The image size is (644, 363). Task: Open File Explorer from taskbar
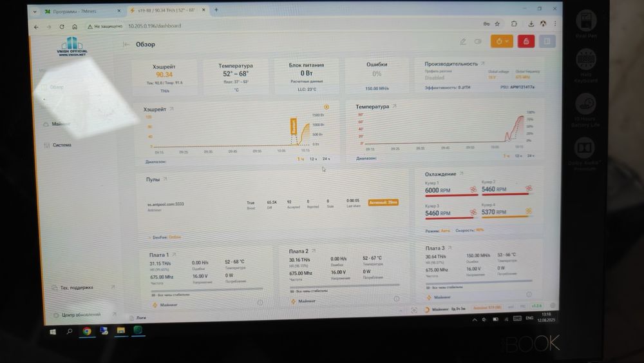point(120,331)
